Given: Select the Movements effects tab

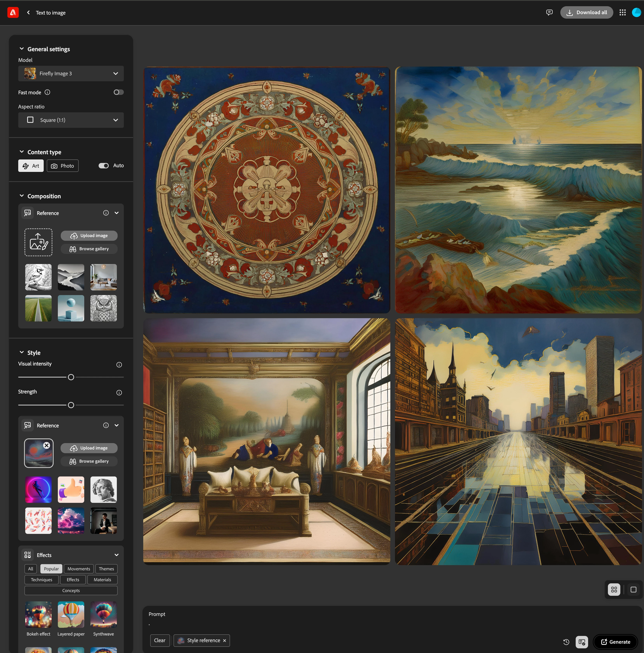Looking at the screenshot, I should coord(78,569).
